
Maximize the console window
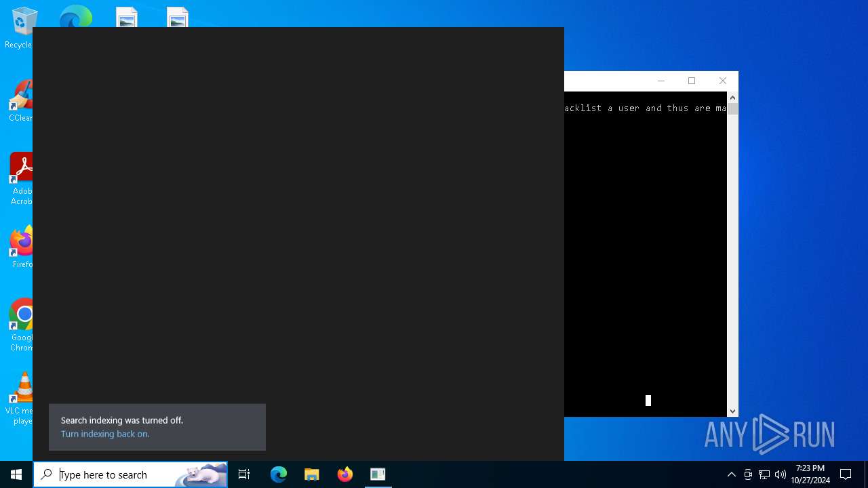692,81
